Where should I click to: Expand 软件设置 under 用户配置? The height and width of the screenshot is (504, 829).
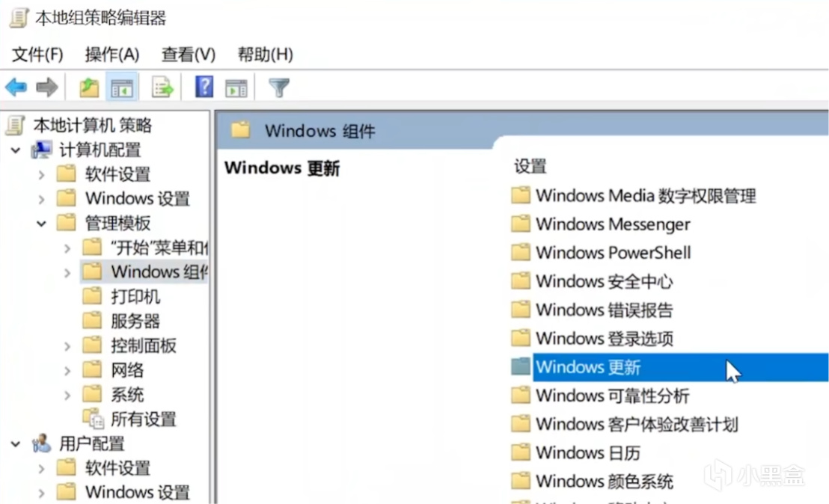[x=41, y=468]
